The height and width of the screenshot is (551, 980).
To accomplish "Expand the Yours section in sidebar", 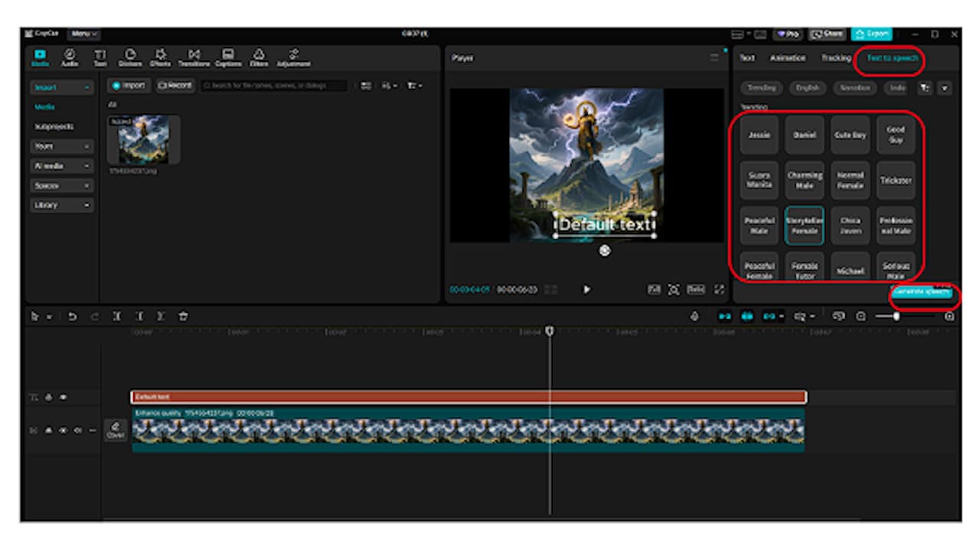I will [x=62, y=146].
